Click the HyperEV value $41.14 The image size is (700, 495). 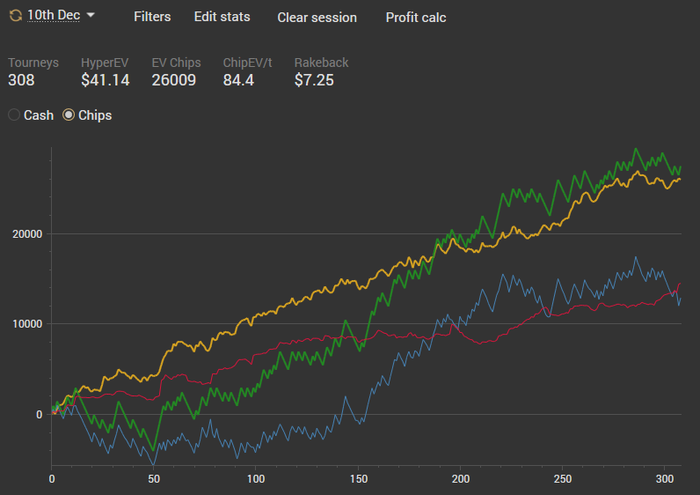click(x=105, y=80)
